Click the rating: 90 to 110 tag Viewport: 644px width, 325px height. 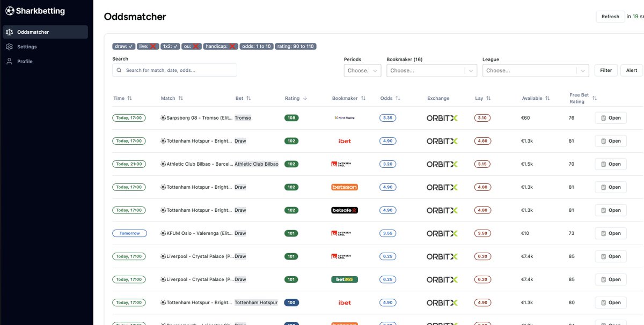pyautogui.click(x=296, y=47)
